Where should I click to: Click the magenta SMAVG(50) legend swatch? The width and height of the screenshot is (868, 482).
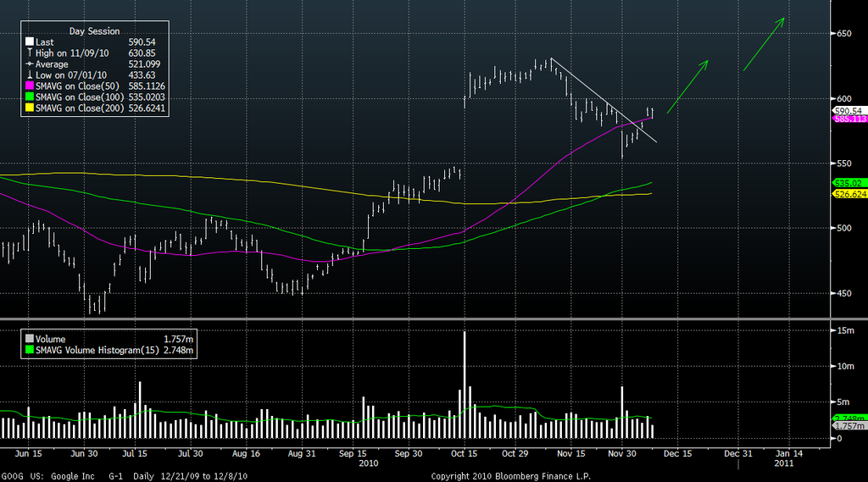[30, 86]
